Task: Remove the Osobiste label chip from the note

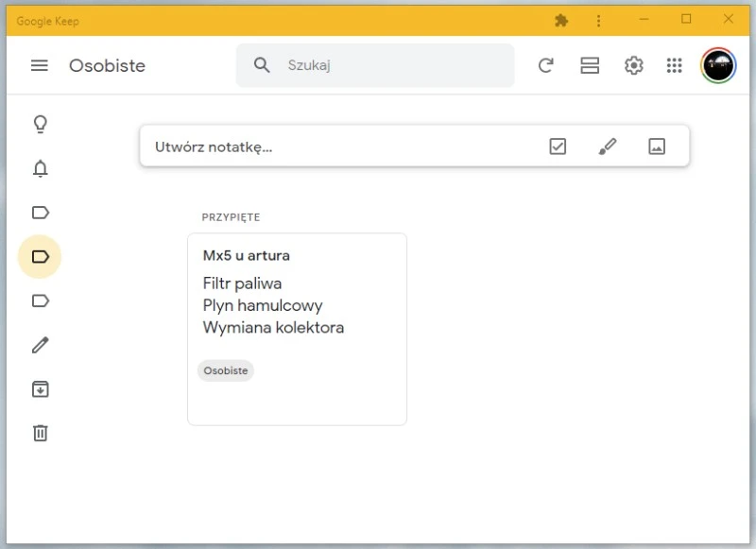Action: tap(225, 370)
